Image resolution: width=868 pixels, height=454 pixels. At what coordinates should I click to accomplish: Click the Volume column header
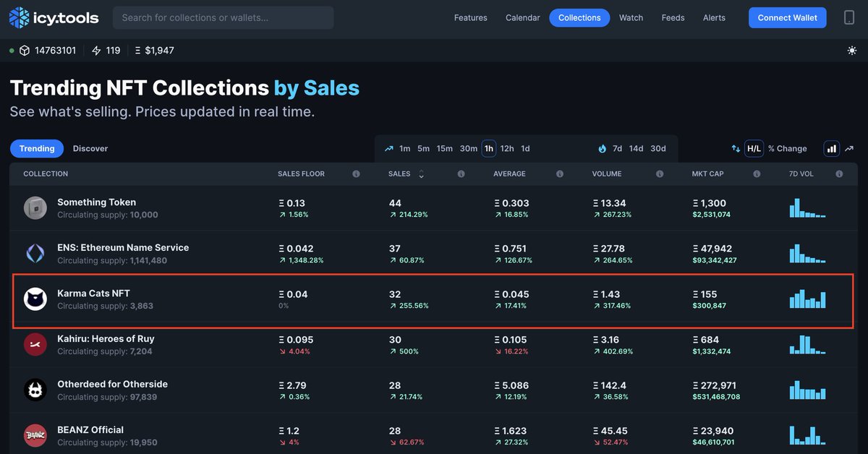(607, 174)
